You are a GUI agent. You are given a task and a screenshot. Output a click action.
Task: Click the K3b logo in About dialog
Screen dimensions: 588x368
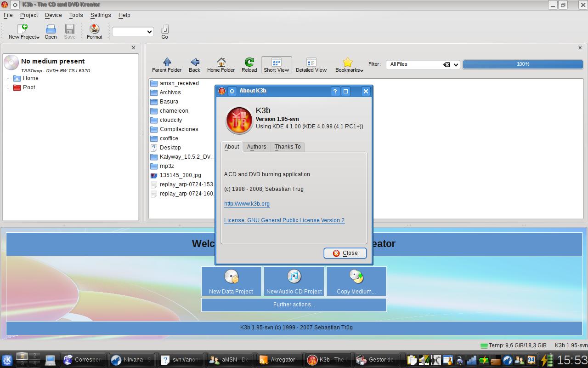(x=238, y=120)
